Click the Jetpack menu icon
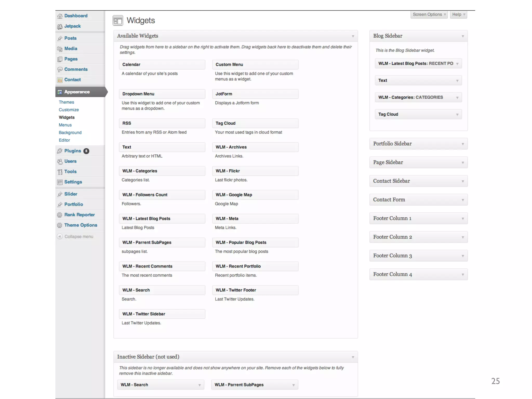The width and height of the screenshot is (532, 399). pyautogui.click(x=60, y=26)
